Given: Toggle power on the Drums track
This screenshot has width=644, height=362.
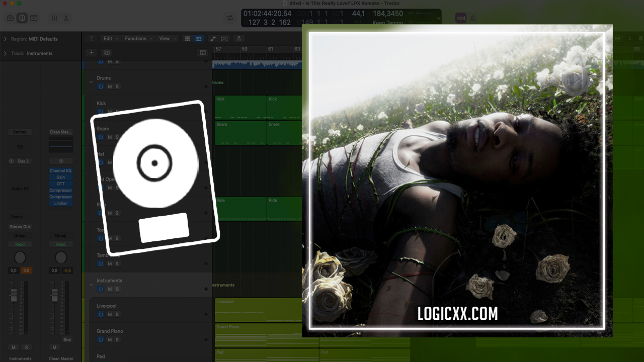Looking at the screenshot, I should (101, 86).
